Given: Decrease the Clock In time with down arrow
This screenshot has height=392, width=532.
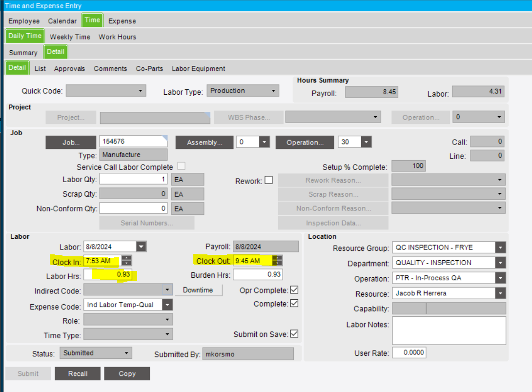Looking at the screenshot, I should pyautogui.click(x=126, y=264).
